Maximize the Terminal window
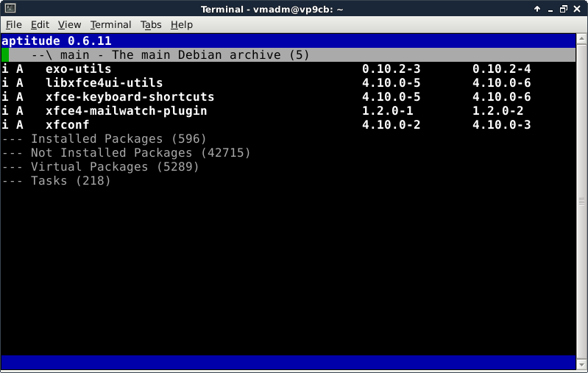Viewport: 588px width, 373px height. click(x=564, y=8)
